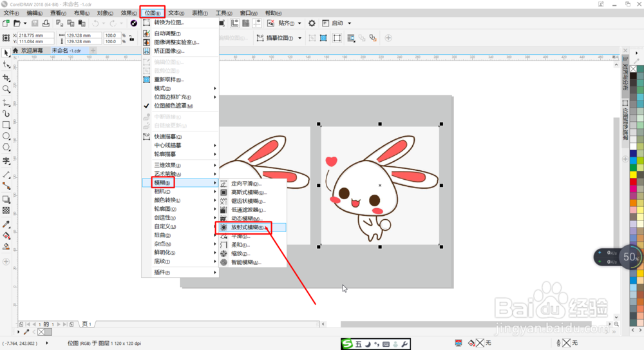
Task: Activate the Zoom magnifier tool
Action: coord(6,89)
